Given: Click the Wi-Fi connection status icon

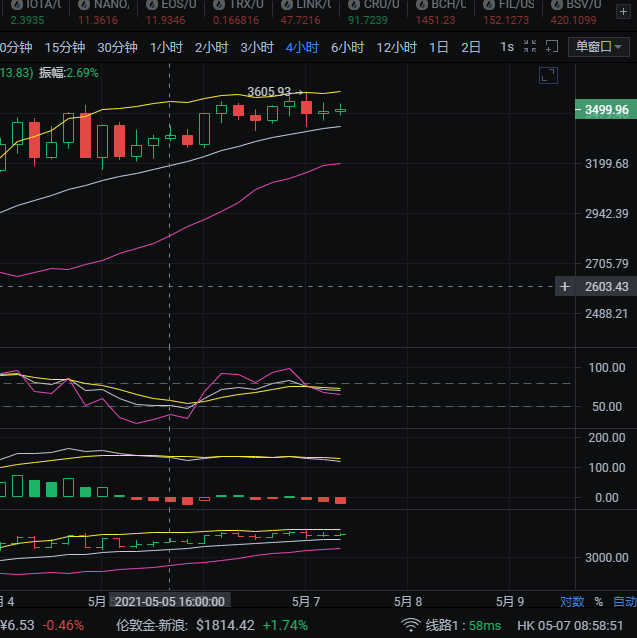Looking at the screenshot, I should (411, 625).
